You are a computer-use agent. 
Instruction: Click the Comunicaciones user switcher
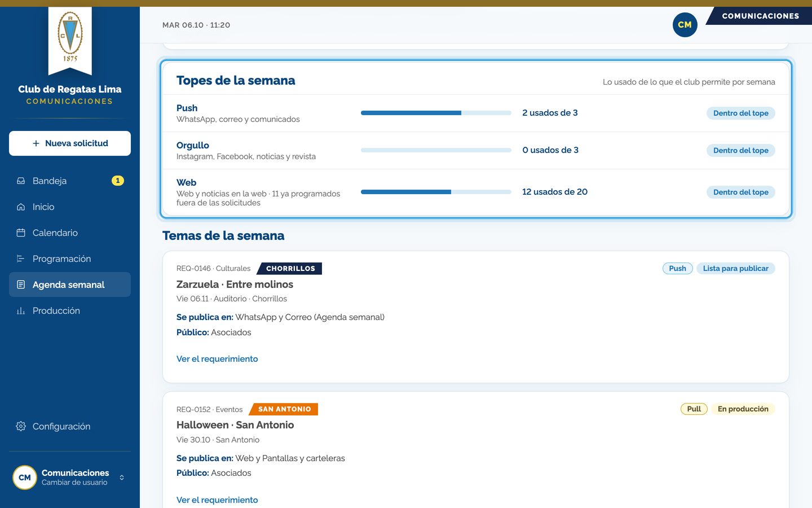pos(70,478)
